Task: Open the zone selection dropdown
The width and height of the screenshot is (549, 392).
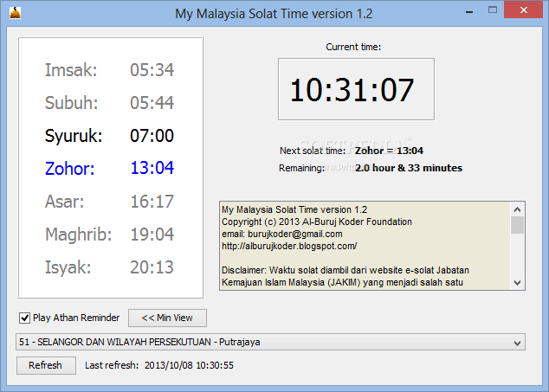Action: tap(270, 343)
